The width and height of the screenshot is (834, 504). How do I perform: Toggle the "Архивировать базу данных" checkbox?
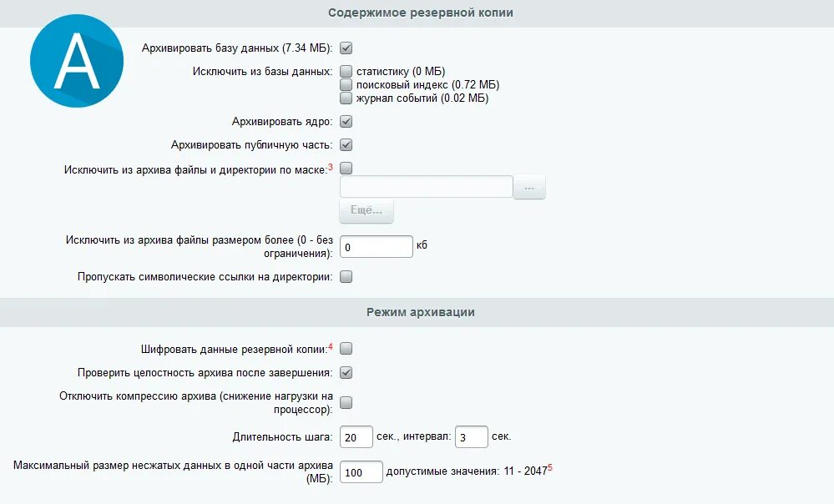point(346,48)
